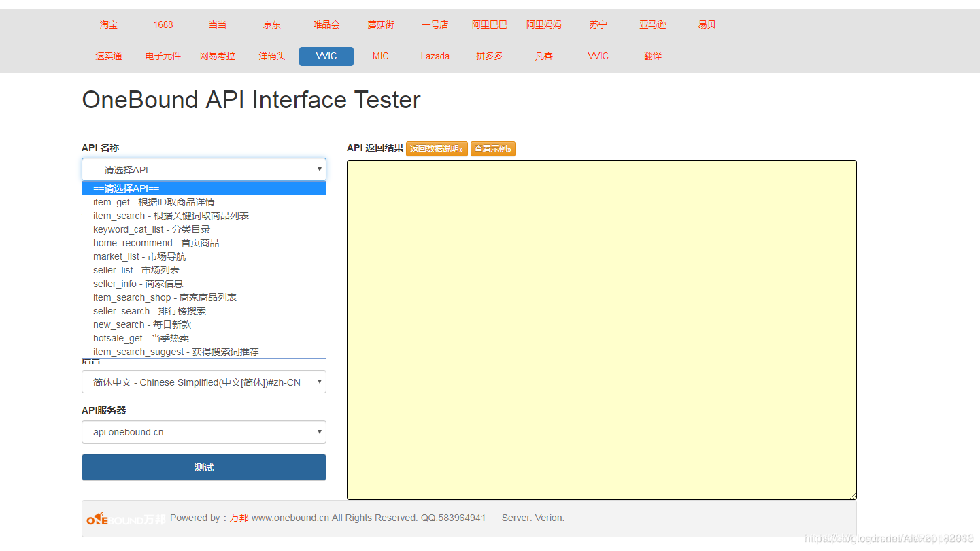The width and height of the screenshot is (980, 551).
Task: Open the MIC tab
Action: click(381, 56)
